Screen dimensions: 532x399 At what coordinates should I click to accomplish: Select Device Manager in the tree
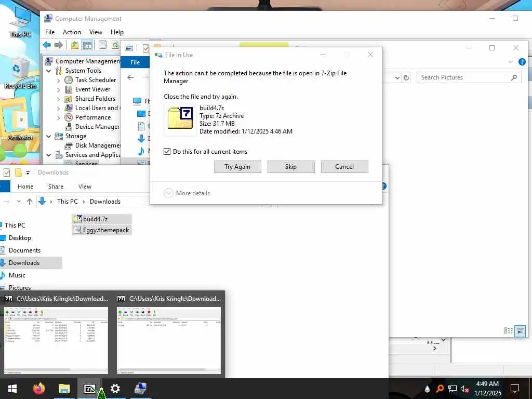(x=97, y=127)
